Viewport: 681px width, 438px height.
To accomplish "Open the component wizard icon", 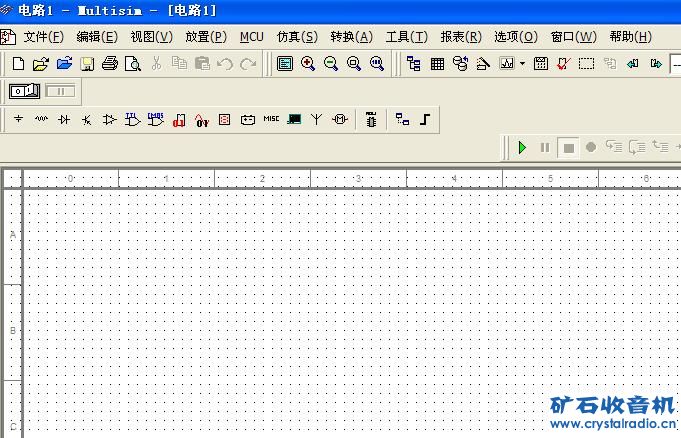I will [x=483, y=64].
